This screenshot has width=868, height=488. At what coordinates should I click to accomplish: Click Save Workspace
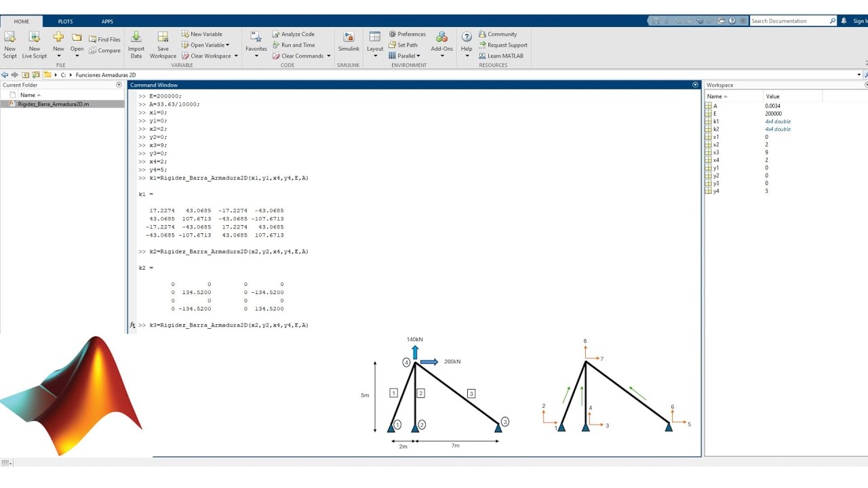point(163,45)
